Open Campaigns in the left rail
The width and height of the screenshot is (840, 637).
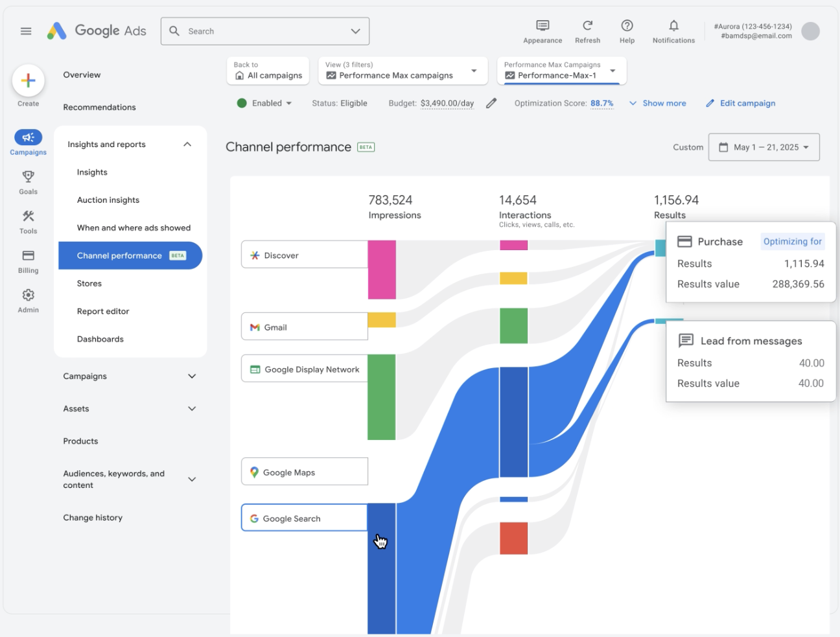[28, 143]
